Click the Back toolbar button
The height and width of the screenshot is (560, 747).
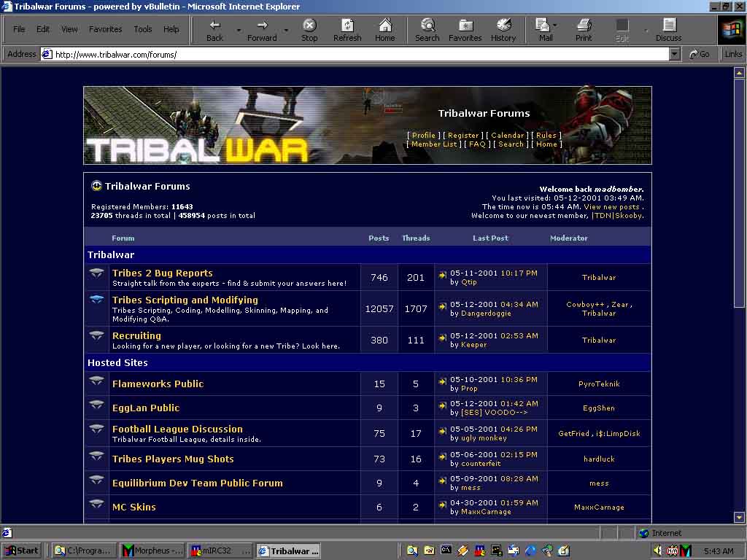click(214, 31)
